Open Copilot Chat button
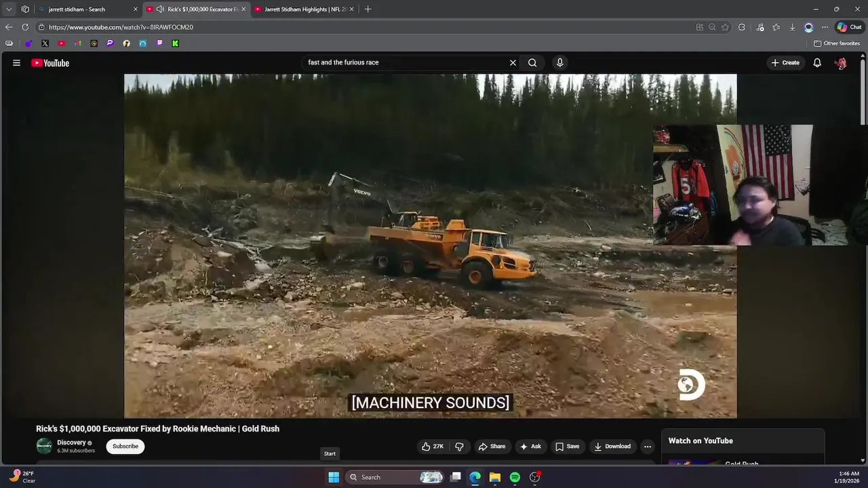 pos(849,27)
